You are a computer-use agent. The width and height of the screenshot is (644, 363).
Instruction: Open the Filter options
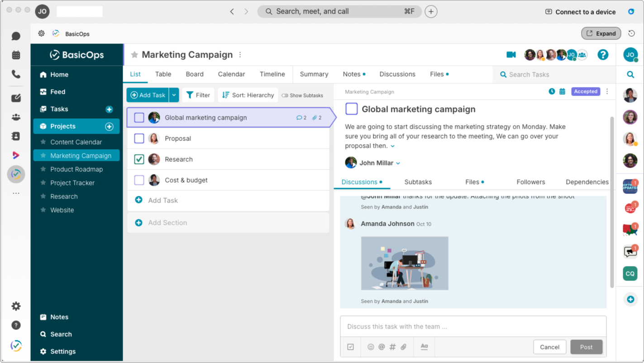(x=198, y=95)
